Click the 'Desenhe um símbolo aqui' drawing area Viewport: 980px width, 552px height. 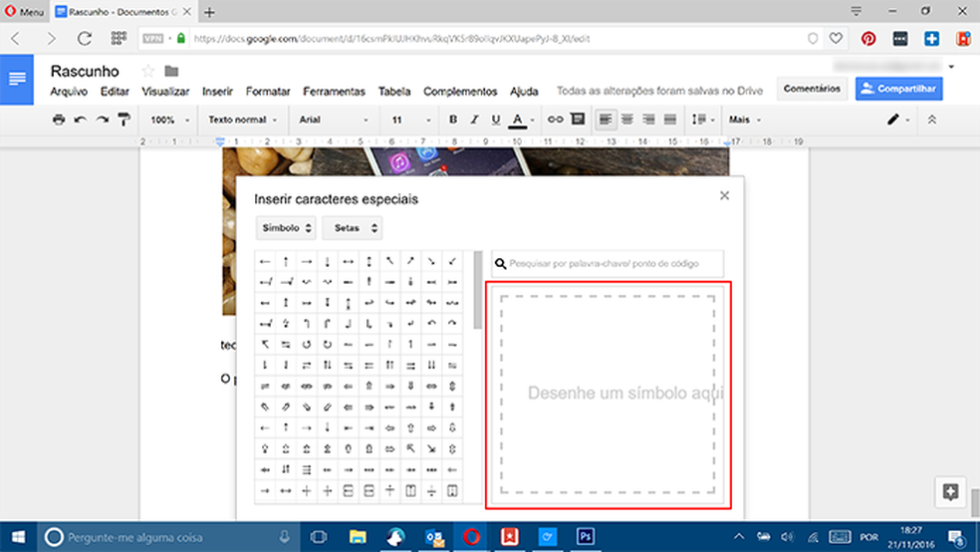[608, 395]
